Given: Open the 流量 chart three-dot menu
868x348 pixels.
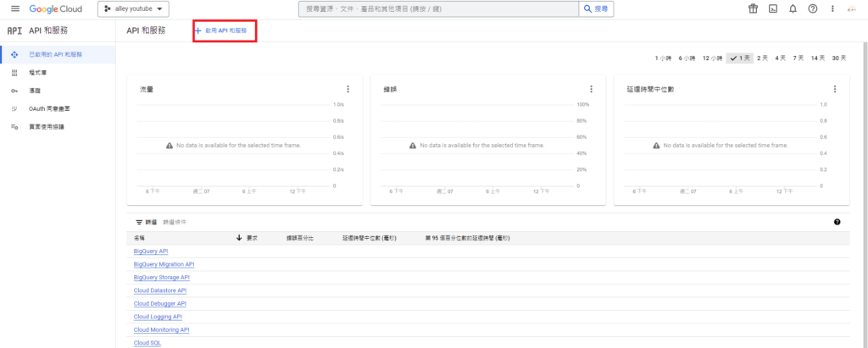Looking at the screenshot, I should coord(348,89).
